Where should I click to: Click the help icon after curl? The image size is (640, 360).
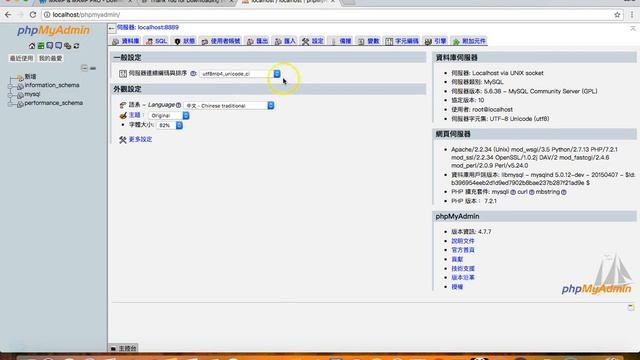click(532, 192)
